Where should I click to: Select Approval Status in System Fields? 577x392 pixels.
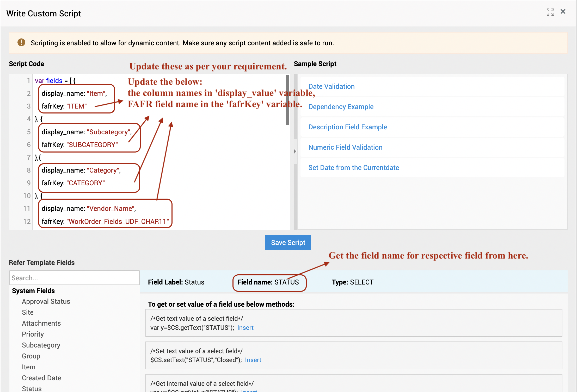tap(46, 301)
